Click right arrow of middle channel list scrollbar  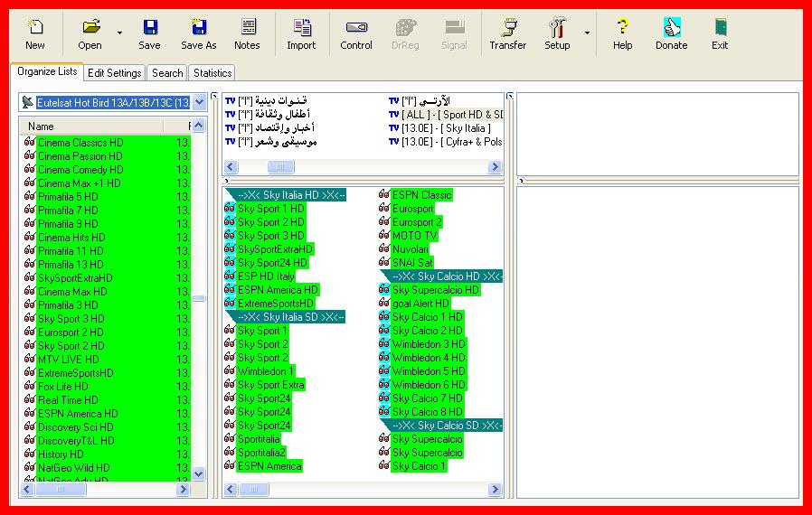coord(496,489)
